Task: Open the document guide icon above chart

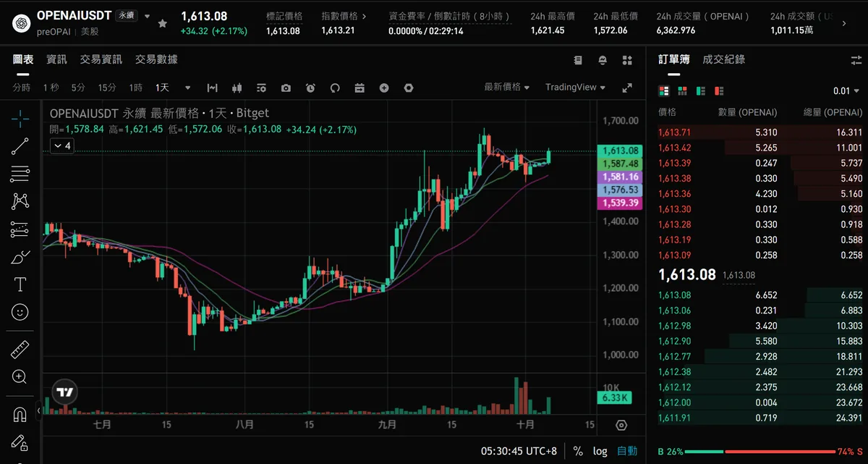Action: [x=578, y=60]
